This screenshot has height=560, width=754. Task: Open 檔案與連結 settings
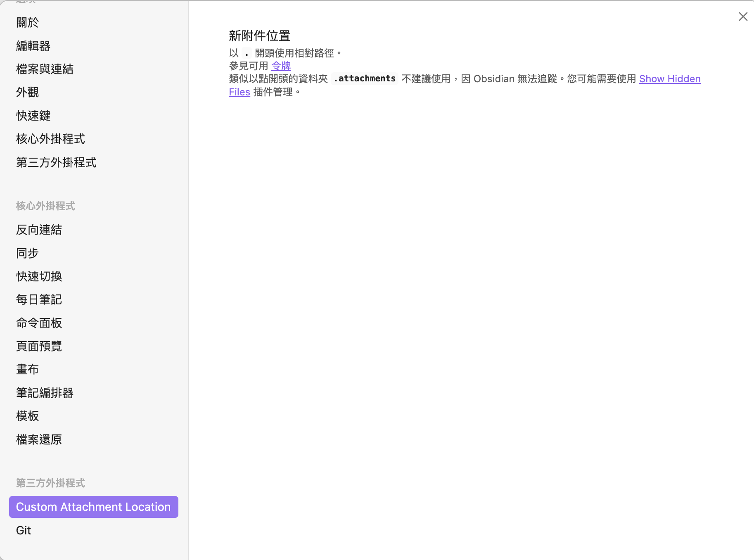click(45, 69)
